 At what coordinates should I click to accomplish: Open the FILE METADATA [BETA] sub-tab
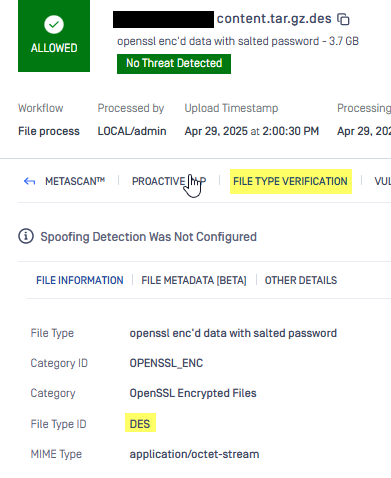pyautogui.click(x=194, y=280)
